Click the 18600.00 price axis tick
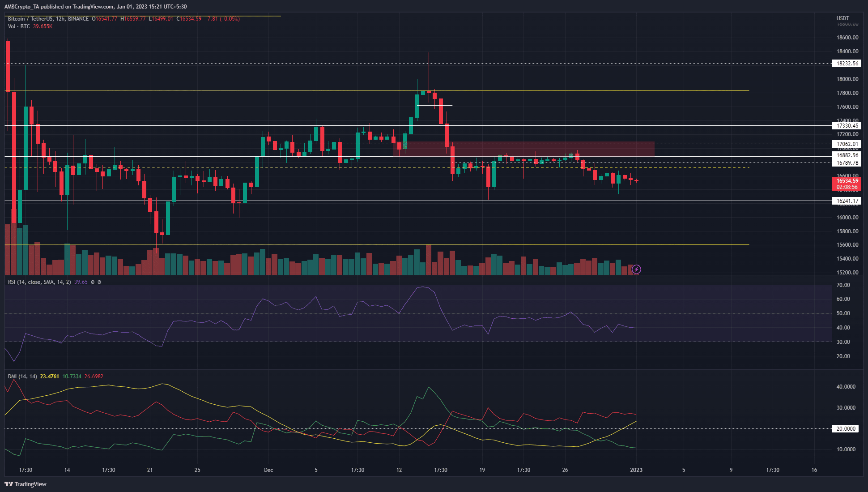This screenshot has width=868, height=492. tap(847, 38)
